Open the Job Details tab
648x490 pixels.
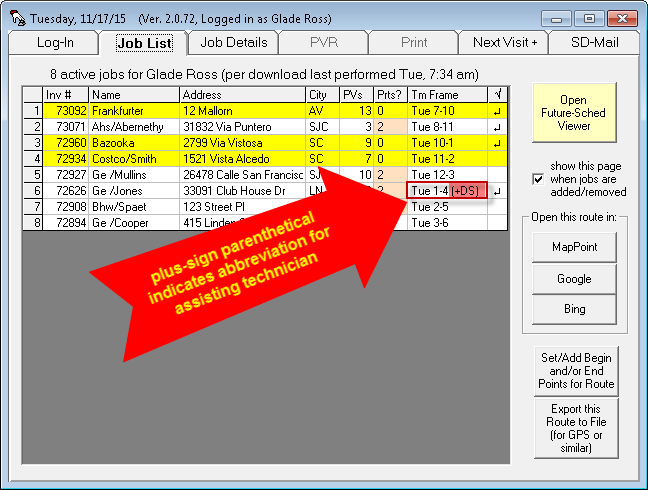coord(234,42)
